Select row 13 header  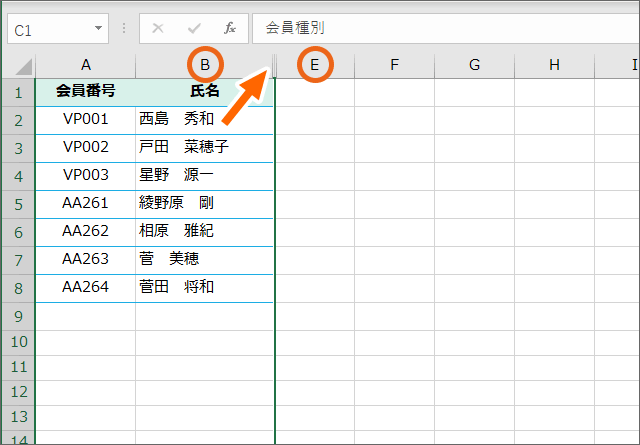(x=19, y=418)
